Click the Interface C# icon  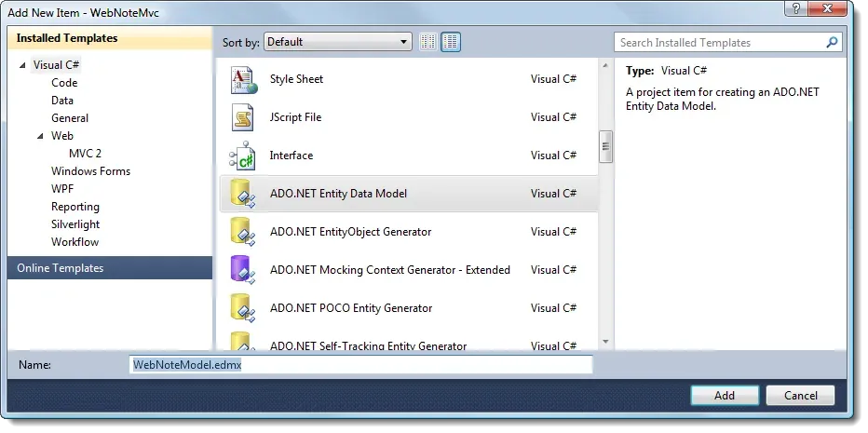(x=242, y=156)
